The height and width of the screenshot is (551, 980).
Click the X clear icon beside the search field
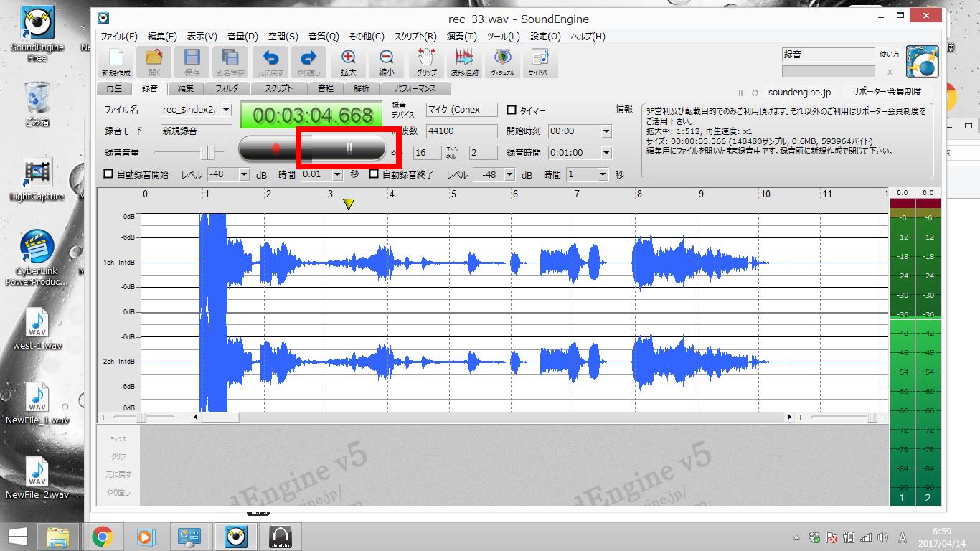point(890,72)
